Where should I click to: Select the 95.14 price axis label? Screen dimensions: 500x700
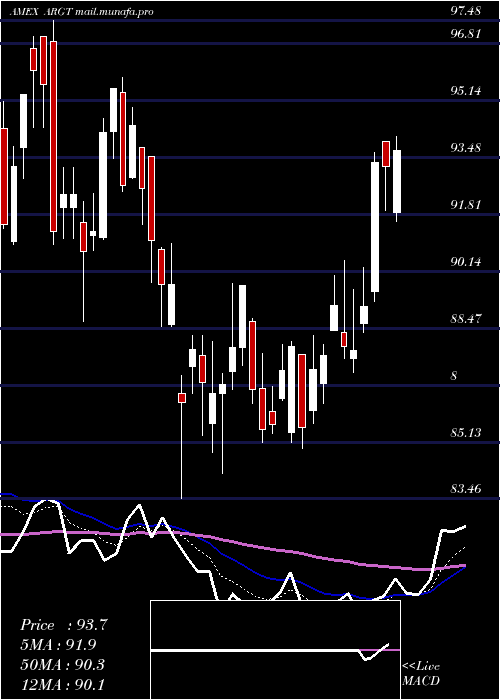click(x=466, y=91)
